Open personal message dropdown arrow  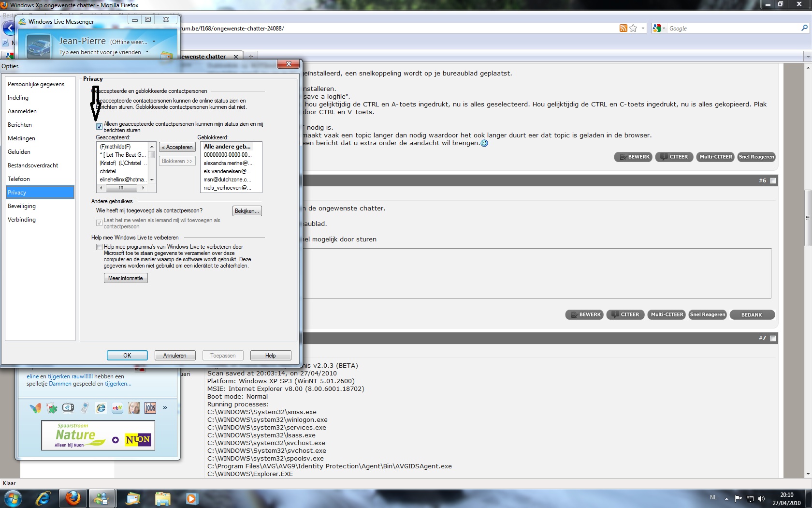pyautogui.click(x=147, y=52)
